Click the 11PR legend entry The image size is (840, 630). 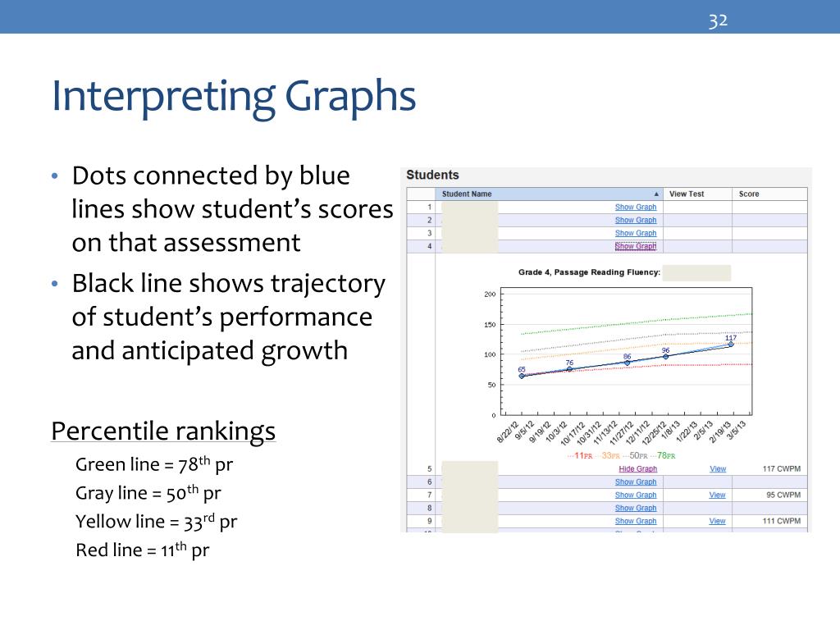point(580,456)
